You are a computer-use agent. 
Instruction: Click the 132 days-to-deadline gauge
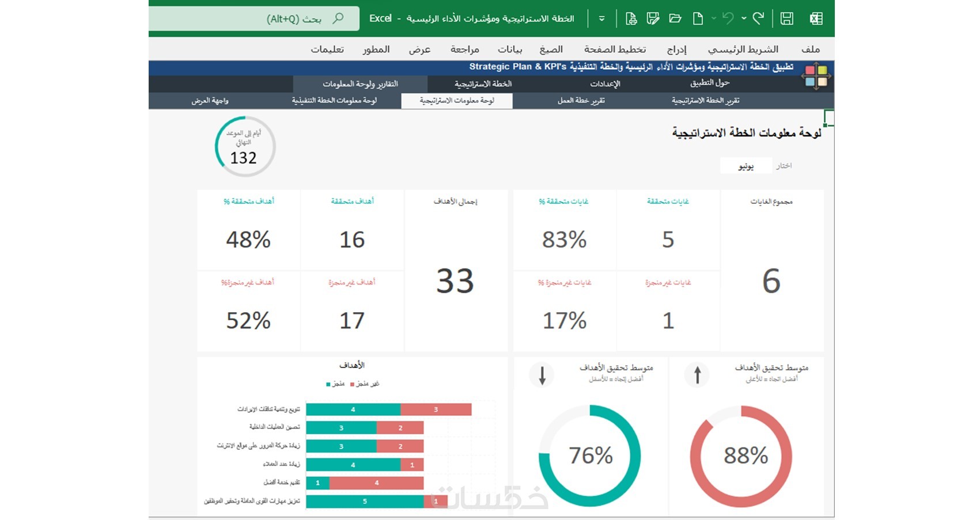[x=245, y=147]
